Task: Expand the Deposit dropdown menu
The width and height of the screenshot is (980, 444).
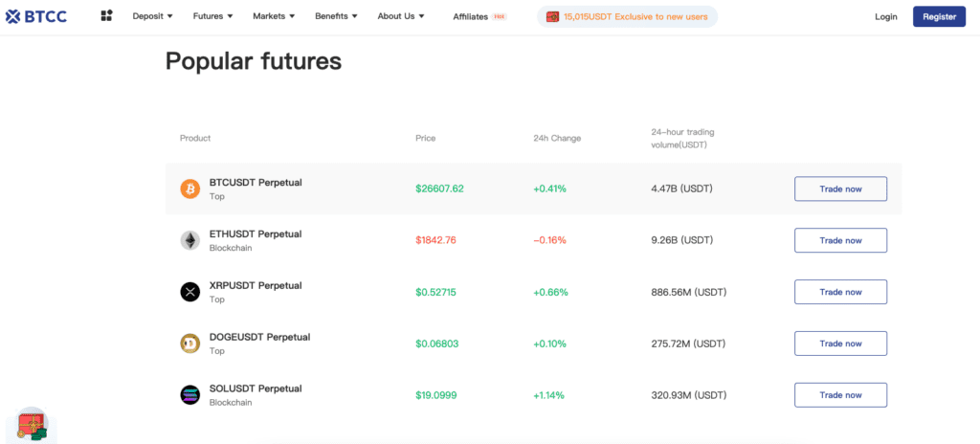Action: click(153, 16)
